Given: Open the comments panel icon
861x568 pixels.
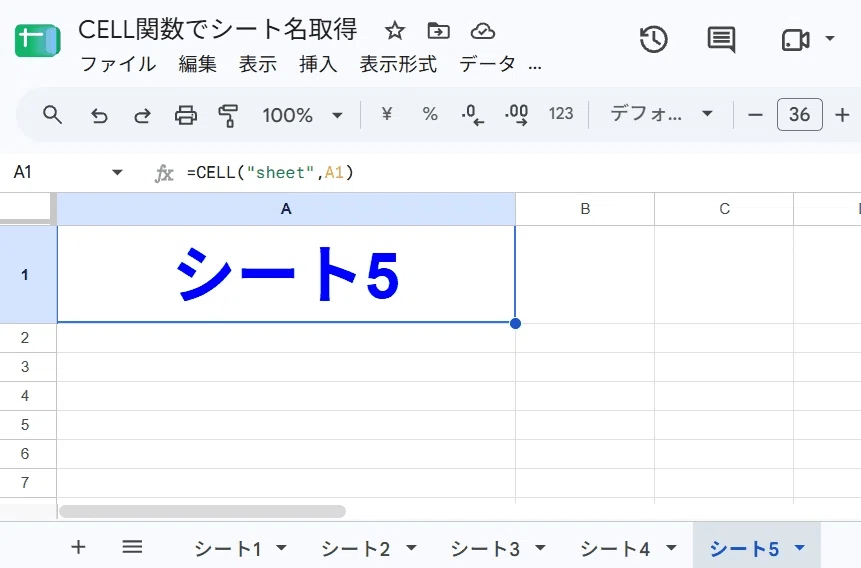Looking at the screenshot, I should point(721,40).
